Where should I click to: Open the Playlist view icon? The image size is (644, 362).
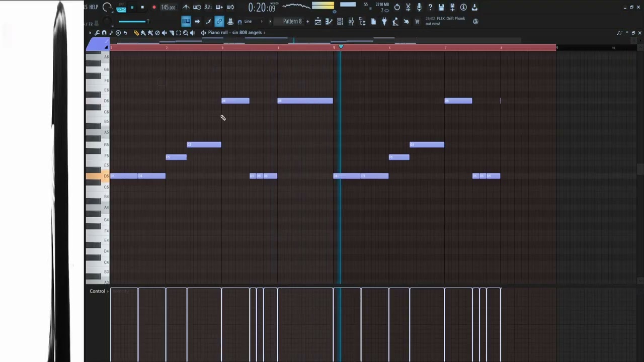[318, 21]
